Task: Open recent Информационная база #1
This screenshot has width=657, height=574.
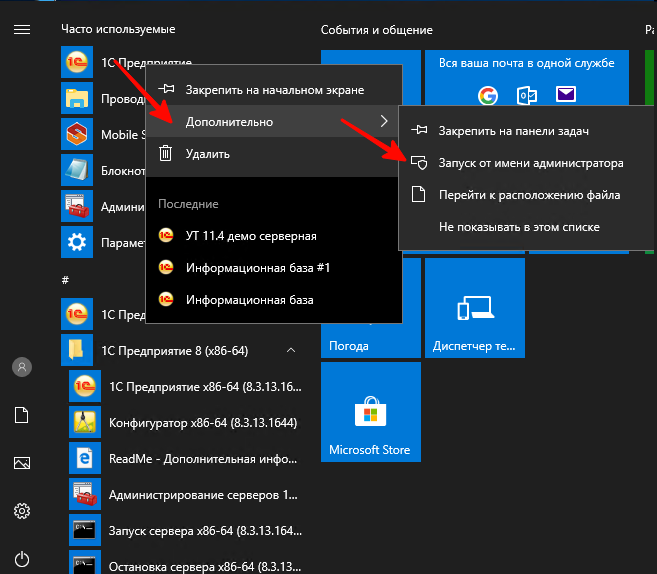Action: (274, 268)
